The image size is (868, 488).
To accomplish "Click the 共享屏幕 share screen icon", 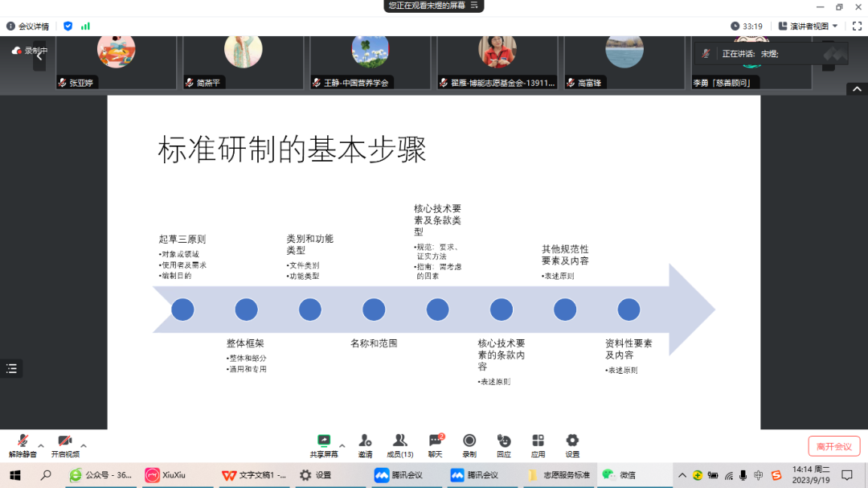I will (x=324, y=441).
